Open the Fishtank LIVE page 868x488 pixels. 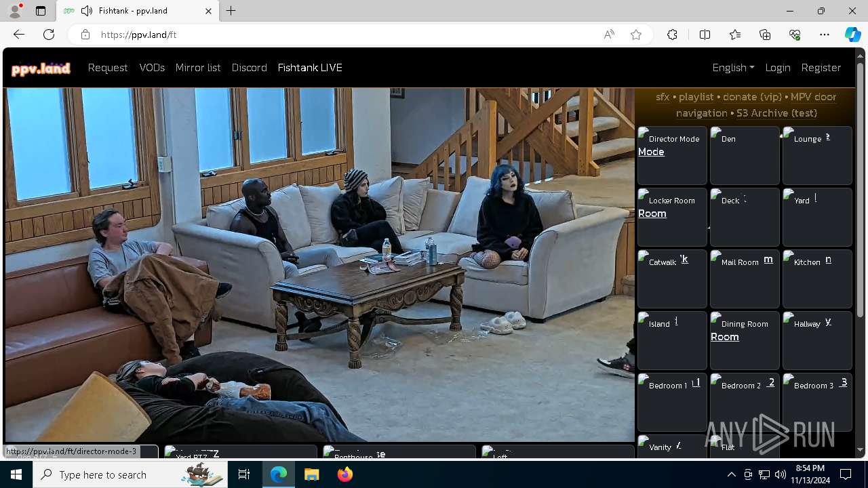(x=310, y=68)
